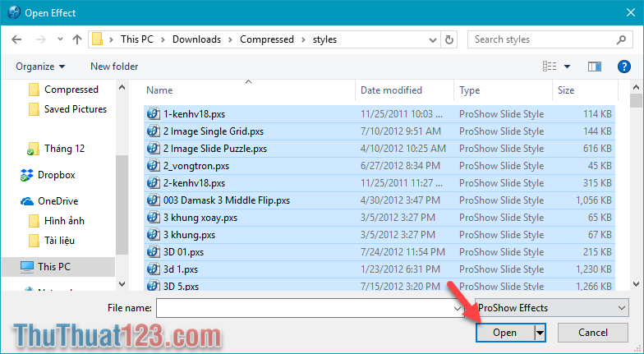Click the 1,056 KB size cell
Screen dimensions: 644x354
coord(593,200)
